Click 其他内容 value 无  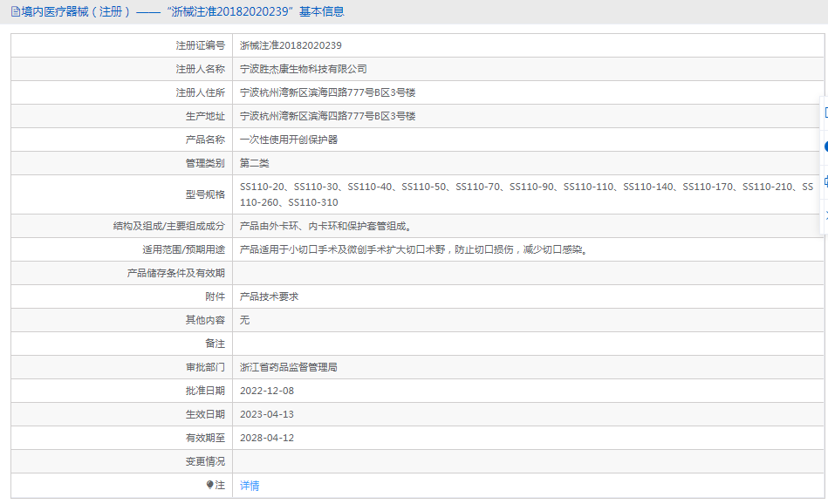coord(244,320)
